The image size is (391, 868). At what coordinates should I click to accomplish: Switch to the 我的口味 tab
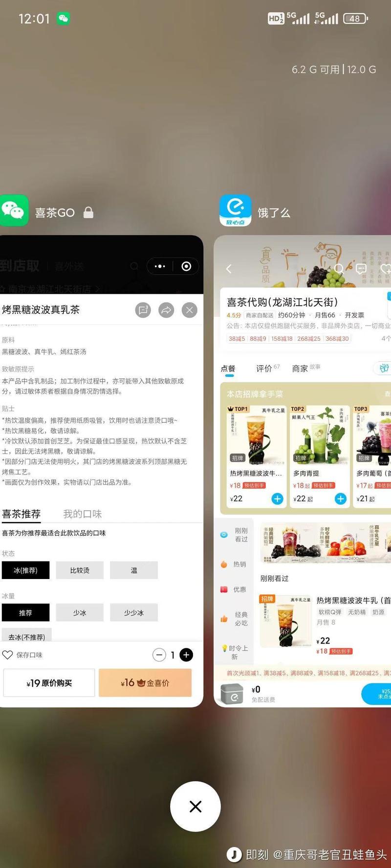(x=83, y=514)
